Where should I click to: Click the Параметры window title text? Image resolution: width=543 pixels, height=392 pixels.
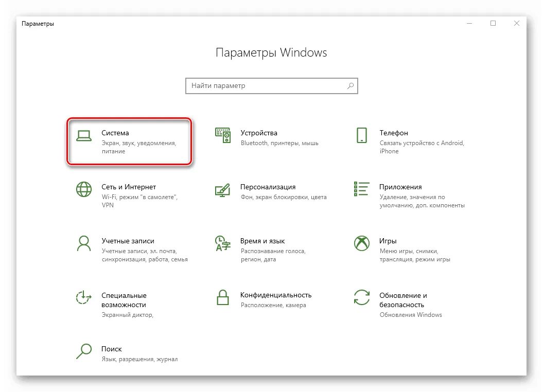(x=38, y=23)
